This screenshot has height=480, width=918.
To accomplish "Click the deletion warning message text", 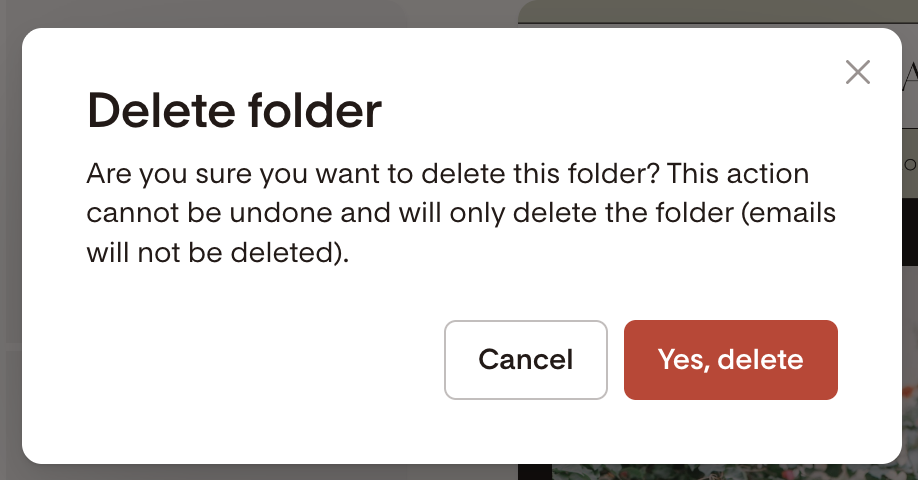I will (x=460, y=213).
